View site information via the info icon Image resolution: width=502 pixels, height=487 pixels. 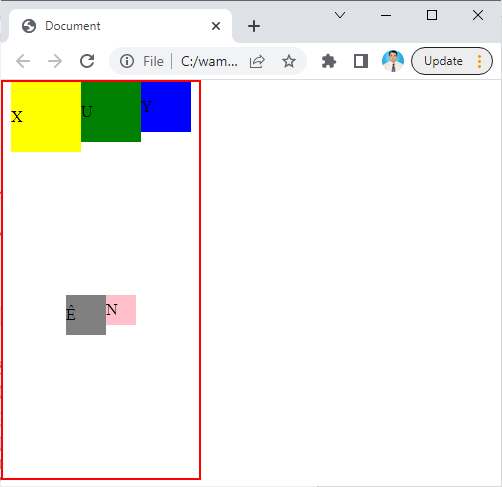127,61
